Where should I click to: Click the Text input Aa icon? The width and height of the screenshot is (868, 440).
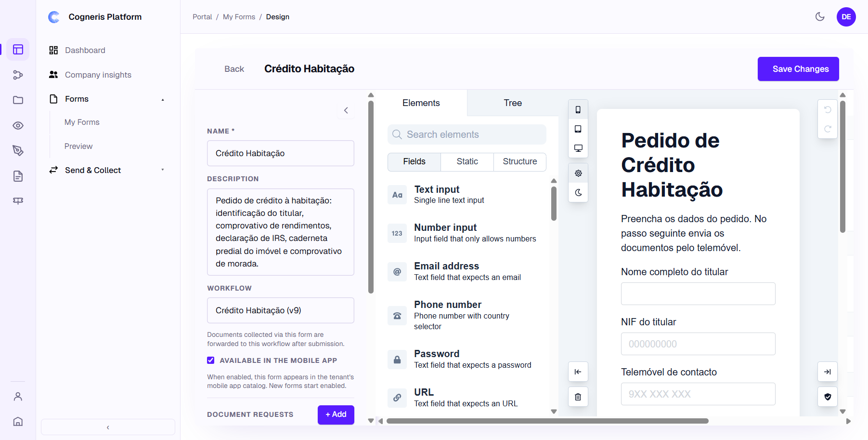click(397, 195)
